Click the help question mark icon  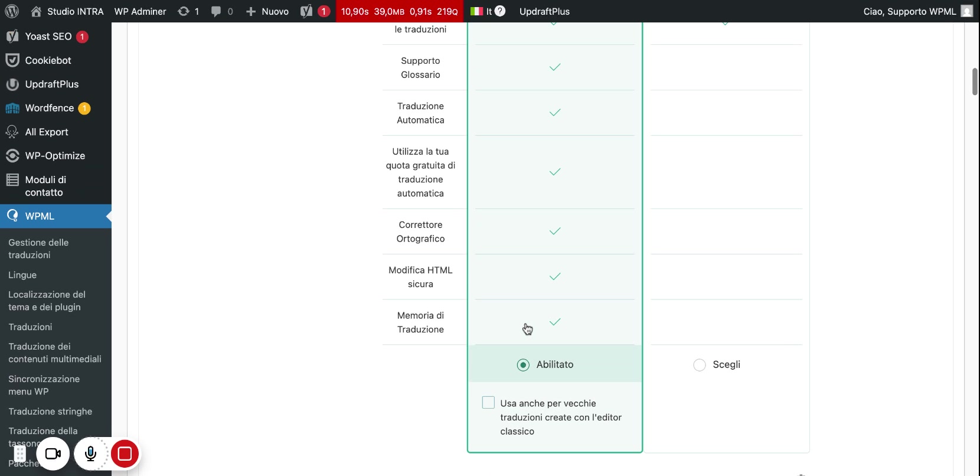pyautogui.click(x=500, y=11)
